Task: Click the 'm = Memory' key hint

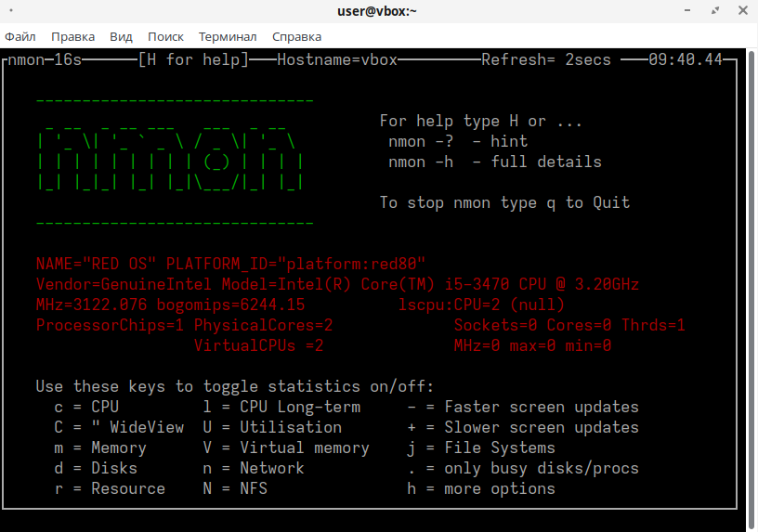Action: pos(100,448)
